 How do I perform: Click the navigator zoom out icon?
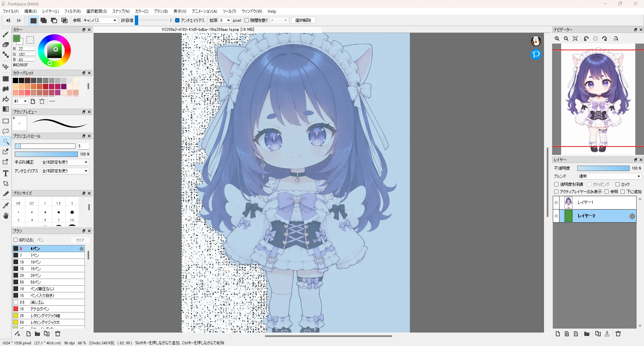point(566,39)
